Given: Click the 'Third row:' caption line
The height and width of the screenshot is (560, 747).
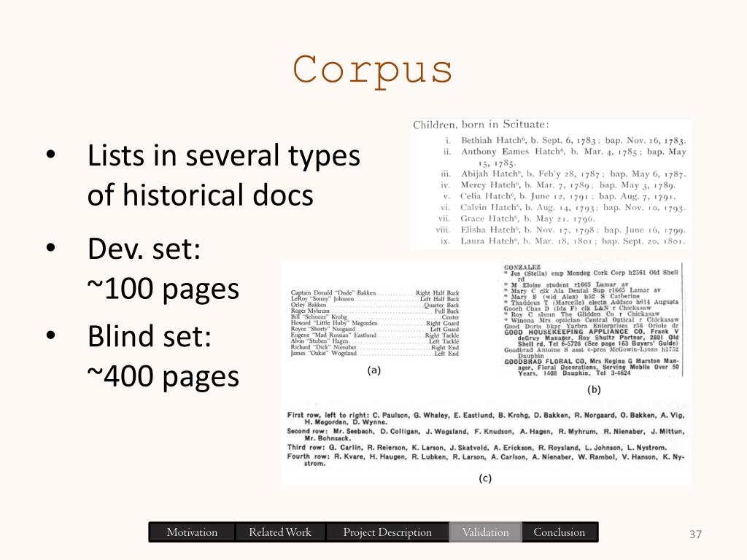Looking at the screenshot, I should click(x=477, y=448).
